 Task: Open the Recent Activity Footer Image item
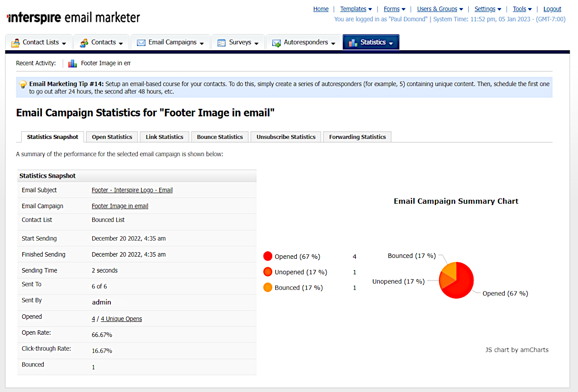pos(105,63)
